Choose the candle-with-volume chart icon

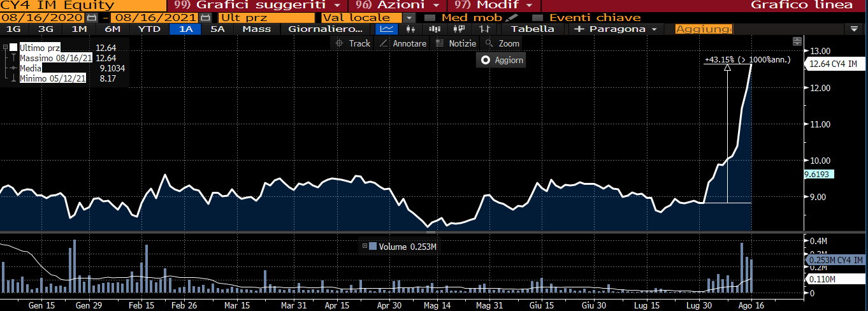click(459, 29)
